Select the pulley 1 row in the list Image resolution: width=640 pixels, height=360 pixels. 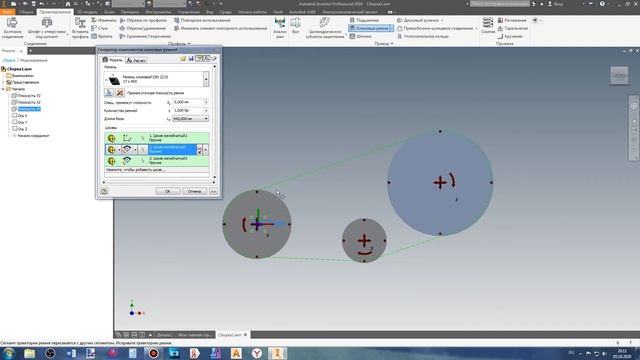(157, 138)
